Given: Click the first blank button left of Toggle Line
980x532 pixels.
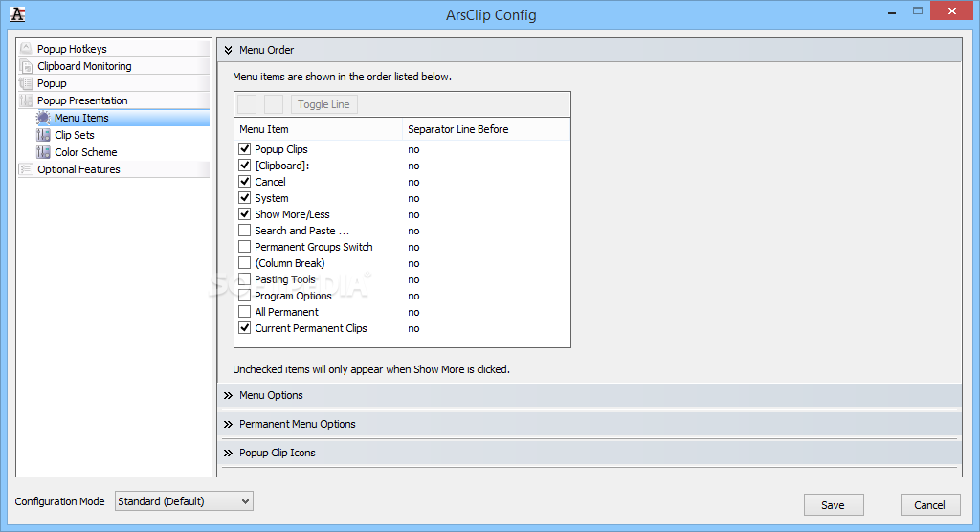Looking at the screenshot, I should (x=247, y=104).
